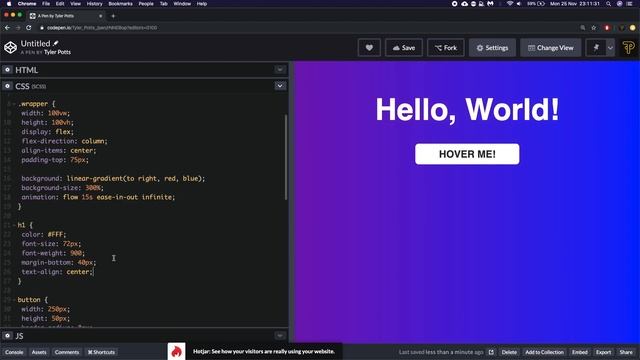
Task: Click the red browser extension icon
Action: tap(607, 28)
